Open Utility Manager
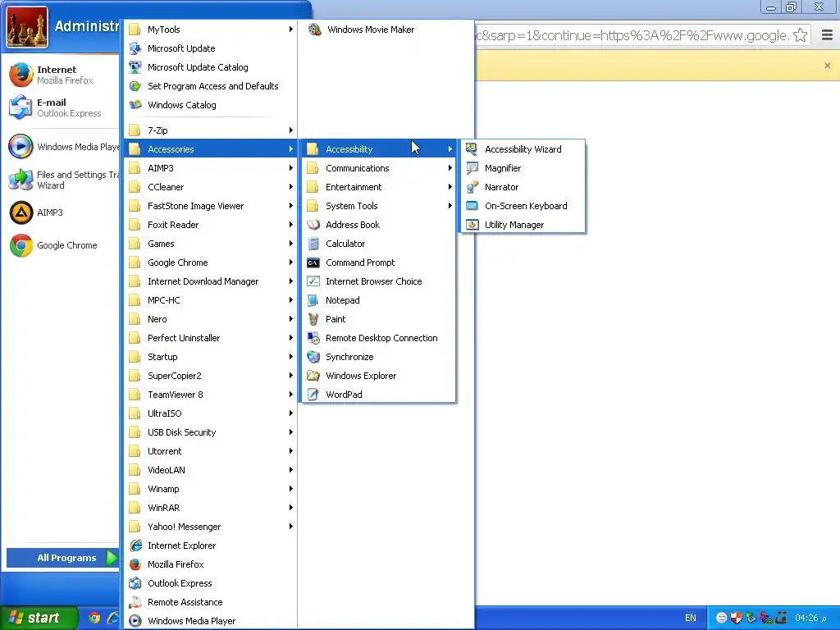The image size is (840, 630). pos(523,225)
